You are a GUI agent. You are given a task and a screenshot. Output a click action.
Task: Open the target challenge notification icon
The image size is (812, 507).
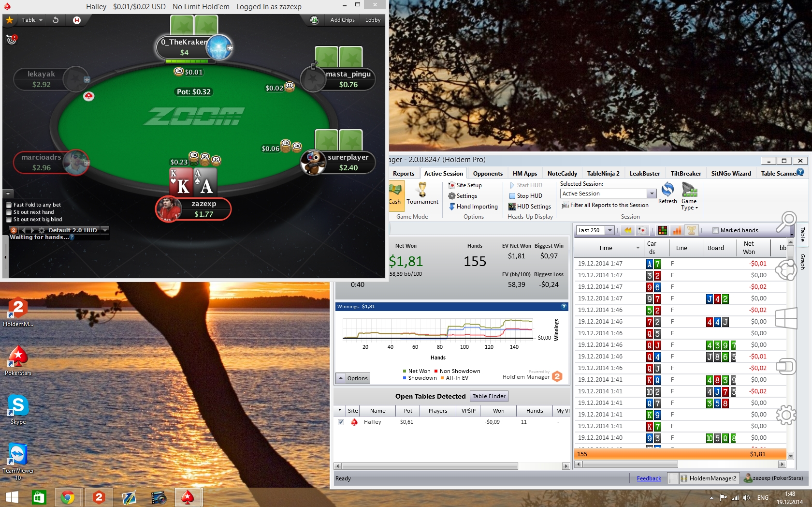11,39
